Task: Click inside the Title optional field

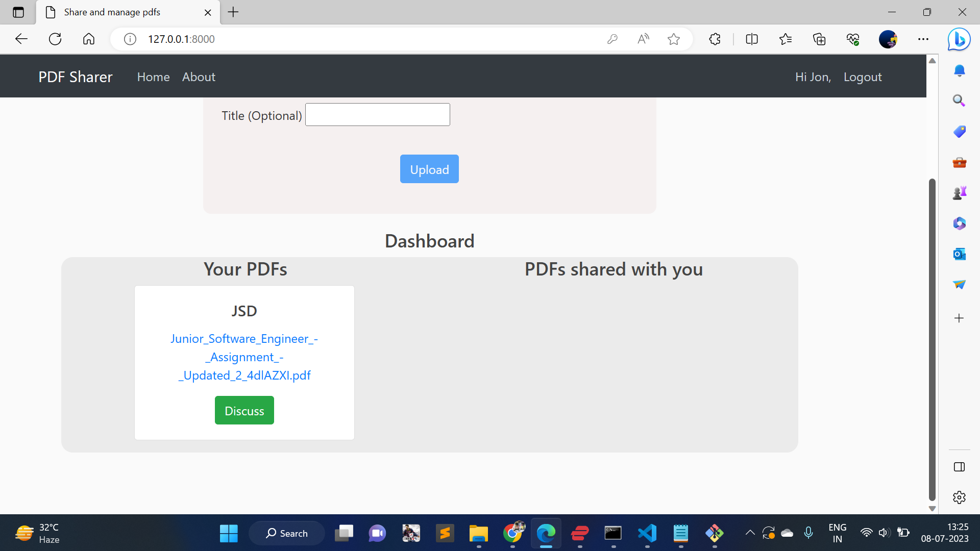Action: click(x=377, y=114)
